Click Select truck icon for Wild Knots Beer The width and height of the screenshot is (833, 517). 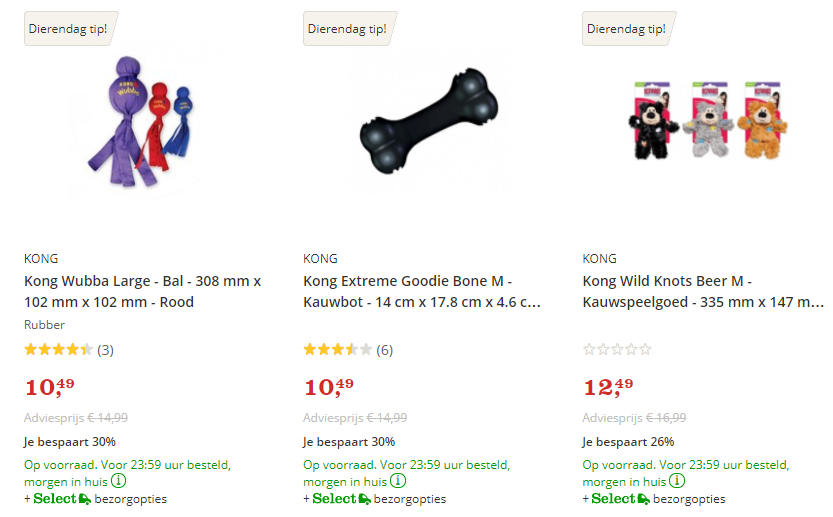(643, 499)
